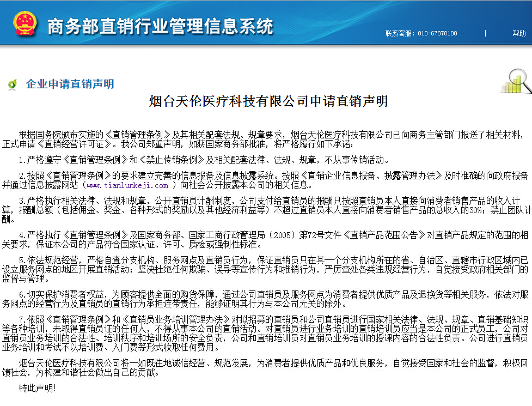Open the 帮助 help link
The width and height of the screenshot is (532, 406).
click(518, 33)
